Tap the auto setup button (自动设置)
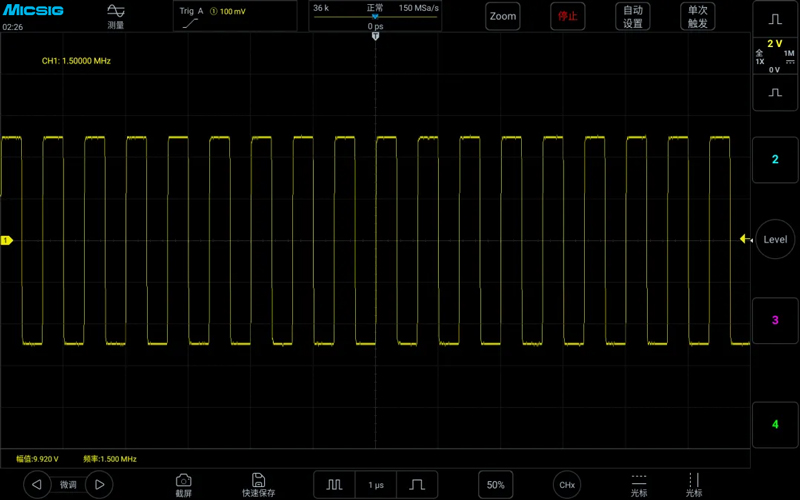The height and width of the screenshot is (500, 800). (x=633, y=16)
